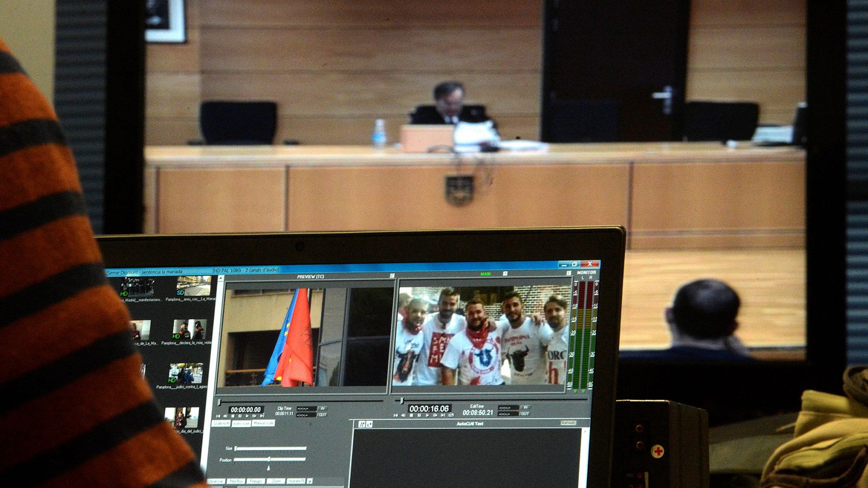Click the EditTime value 00:08:50.21
This screenshot has width=868, height=488.
(478, 413)
